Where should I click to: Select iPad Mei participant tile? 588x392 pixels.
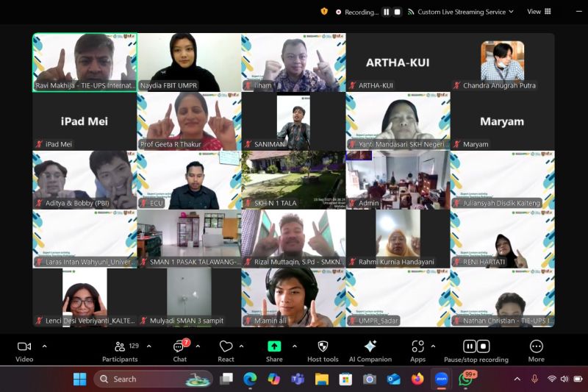(85, 121)
